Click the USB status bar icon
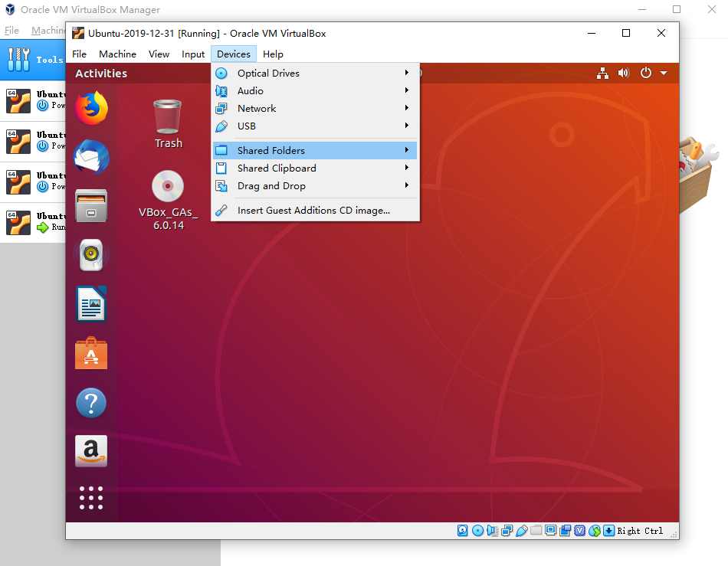This screenshot has width=728, height=566. tap(521, 531)
